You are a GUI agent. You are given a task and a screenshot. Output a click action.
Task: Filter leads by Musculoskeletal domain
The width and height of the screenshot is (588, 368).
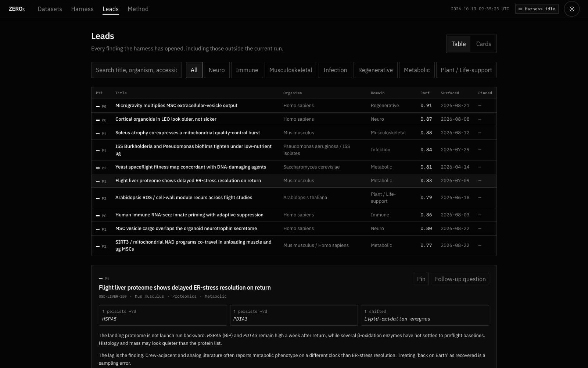tap(291, 70)
